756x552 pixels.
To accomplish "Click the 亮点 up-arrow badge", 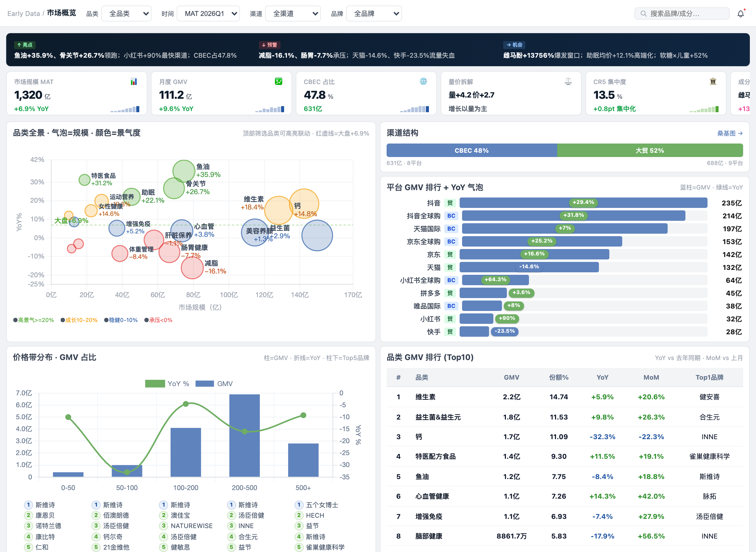I will point(25,45).
